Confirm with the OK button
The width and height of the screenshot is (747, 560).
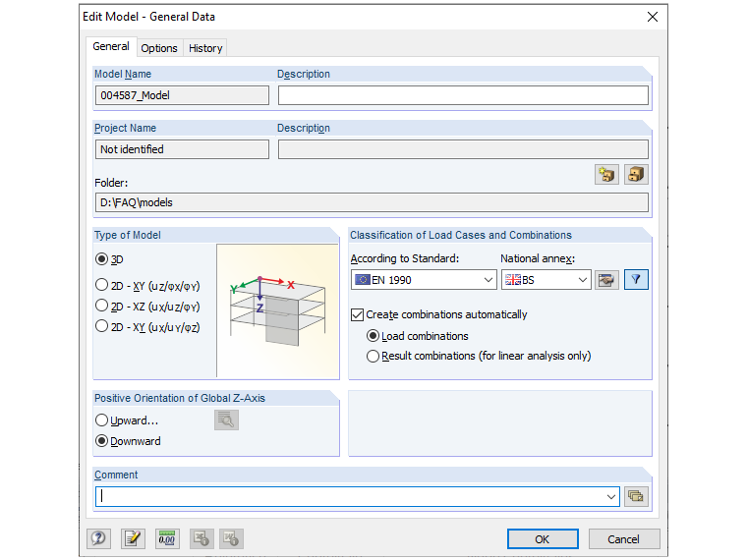click(x=543, y=539)
